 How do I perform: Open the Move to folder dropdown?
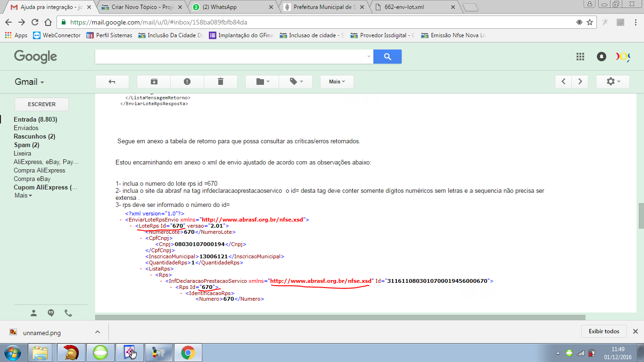(x=262, y=82)
